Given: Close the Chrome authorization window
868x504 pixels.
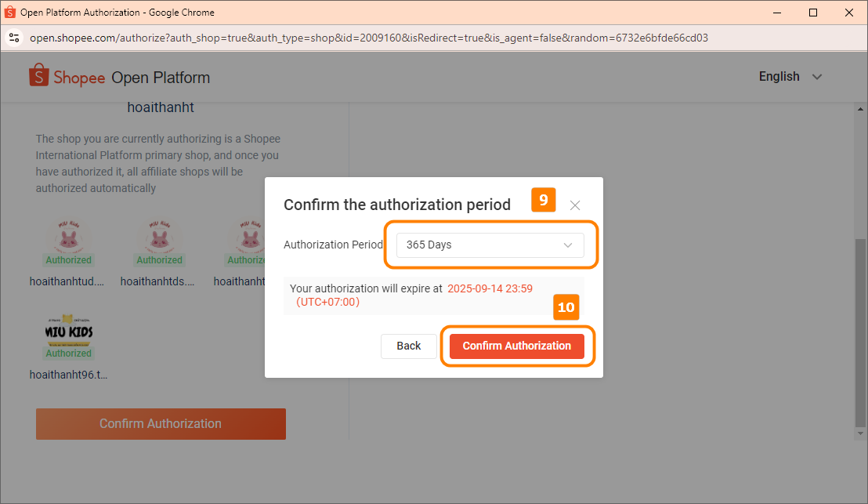Looking at the screenshot, I should (849, 13).
